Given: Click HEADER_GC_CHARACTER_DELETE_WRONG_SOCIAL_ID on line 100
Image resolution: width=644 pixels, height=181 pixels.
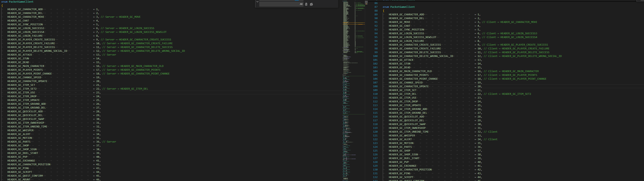Looking at the screenshot, I should (x=421, y=56).
